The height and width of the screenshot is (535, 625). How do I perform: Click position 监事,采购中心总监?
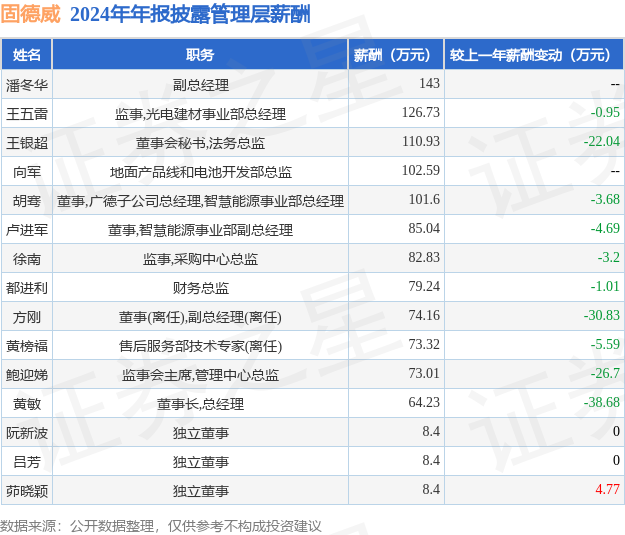coord(200,259)
